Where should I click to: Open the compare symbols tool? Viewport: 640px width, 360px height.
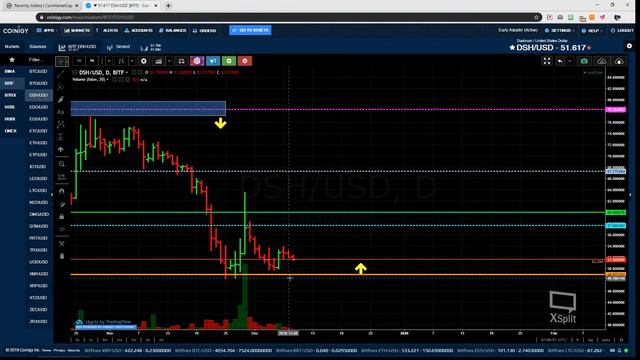point(181,61)
